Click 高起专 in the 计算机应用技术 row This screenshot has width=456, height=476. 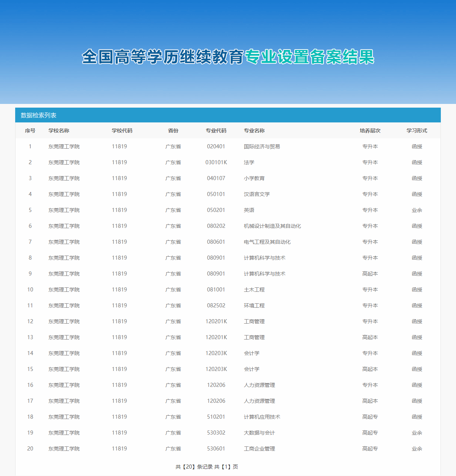(x=370, y=417)
